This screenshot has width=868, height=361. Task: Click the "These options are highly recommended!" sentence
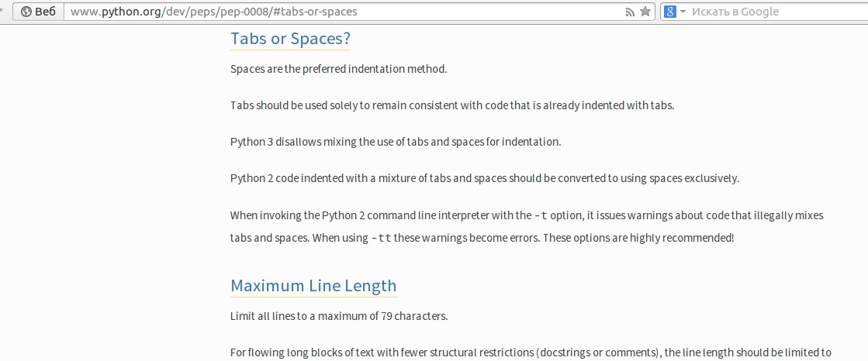[x=638, y=238]
